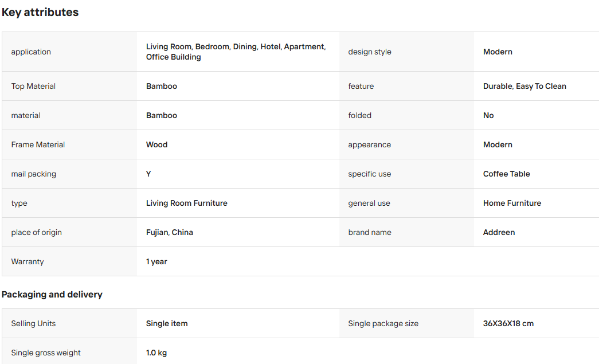The height and width of the screenshot is (364, 599).
Task: Click the Durable, Easy To Clean feature value
Action: (x=524, y=87)
